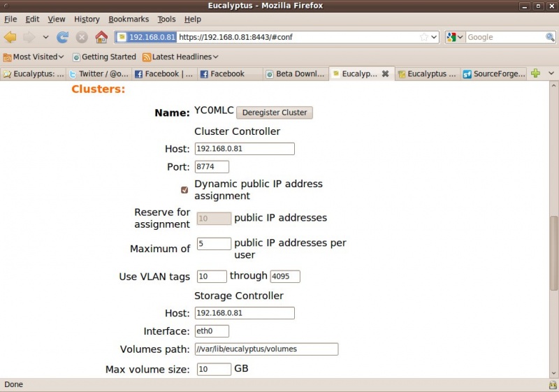Screen dimensions: 559x392
Task: Click the Back navigation arrow
Action: [x=10, y=37]
